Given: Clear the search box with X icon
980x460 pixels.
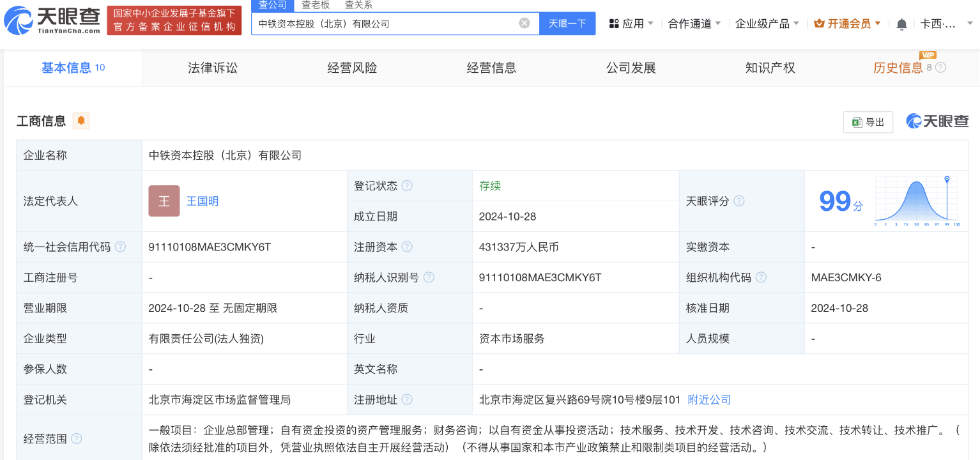Looking at the screenshot, I should click(524, 24).
